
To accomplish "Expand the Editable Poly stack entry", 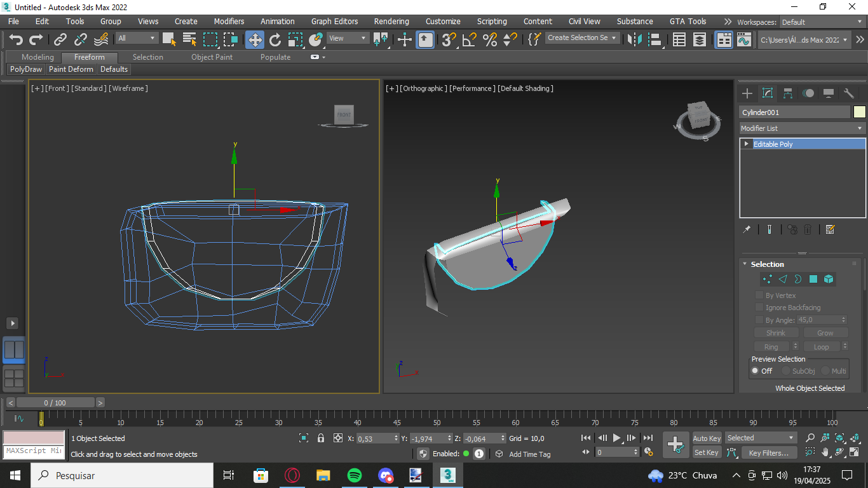I will pyautogui.click(x=747, y=144).
